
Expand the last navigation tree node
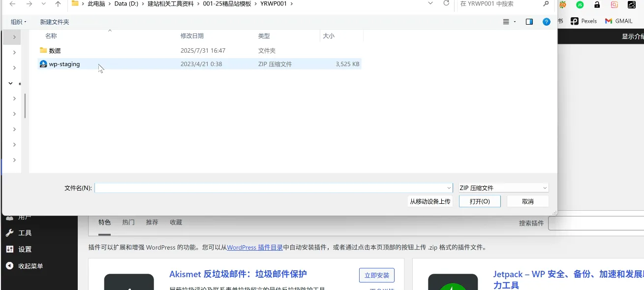tap(14, 160)
